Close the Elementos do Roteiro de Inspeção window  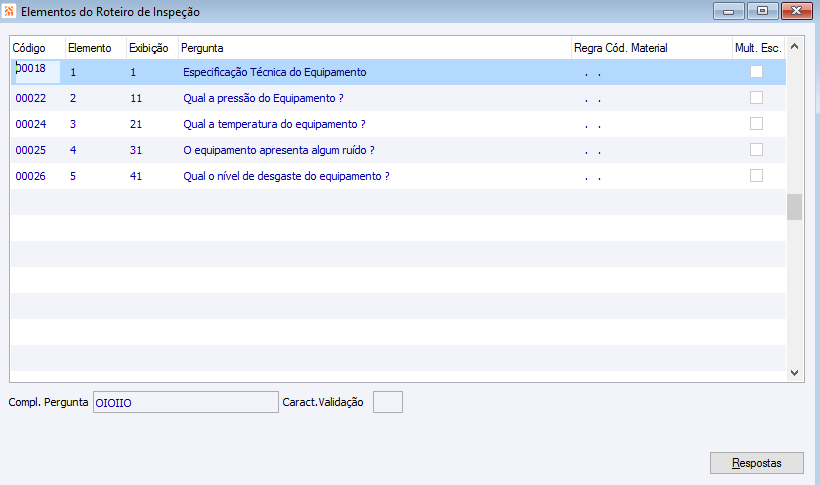click(796, 11)
